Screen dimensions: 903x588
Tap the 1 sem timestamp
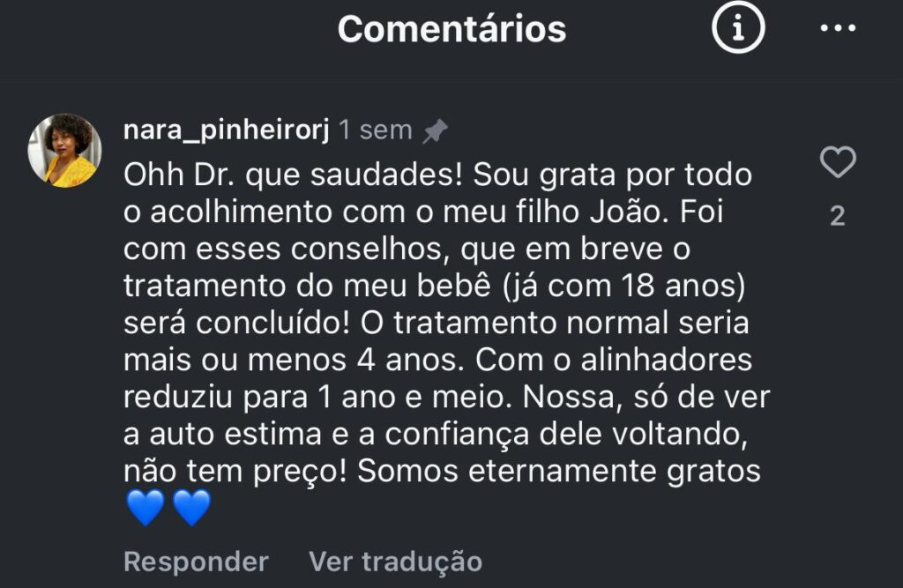376,130
